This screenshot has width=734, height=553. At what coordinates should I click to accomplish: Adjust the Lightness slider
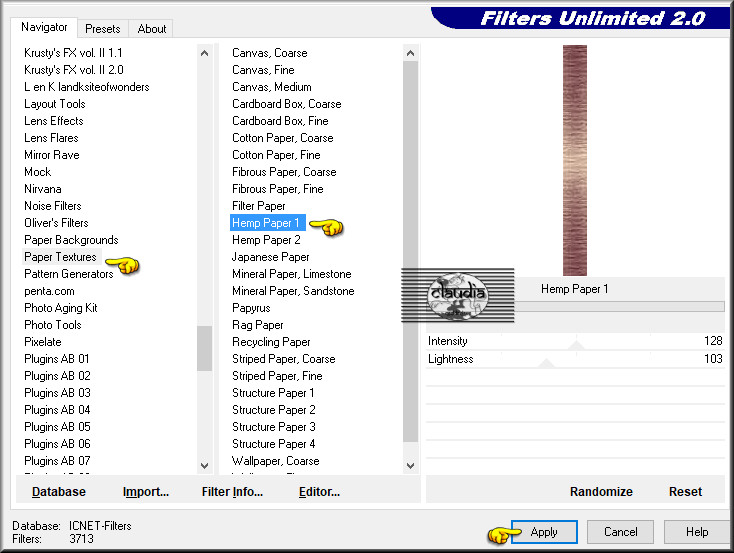pyautogui.click(x=546, y=363)
